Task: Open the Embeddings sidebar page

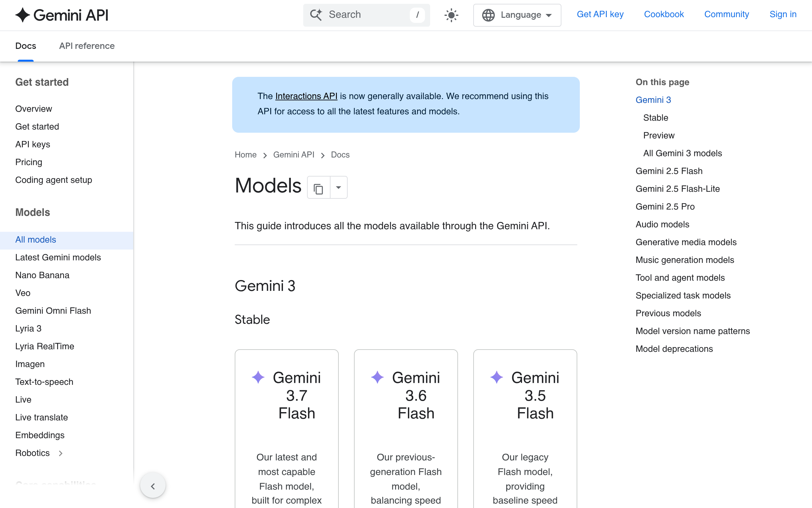Action: click(x=40, y=435)
